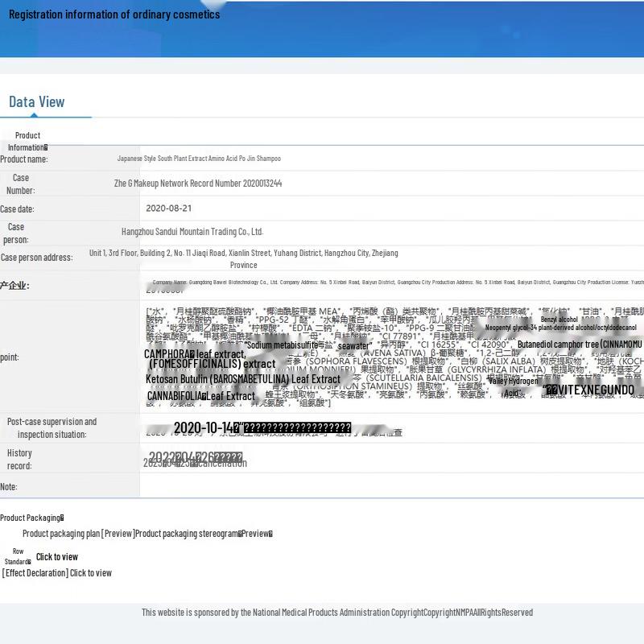The height and width of the screenshot is (644, 644).
Task: Select the Product Information section heading
Action: click(x=27, y=141)
